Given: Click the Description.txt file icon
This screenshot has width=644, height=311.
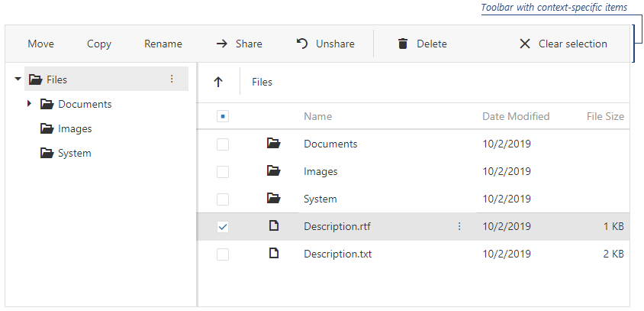Looking at the screenshot, I should [274, 254].
